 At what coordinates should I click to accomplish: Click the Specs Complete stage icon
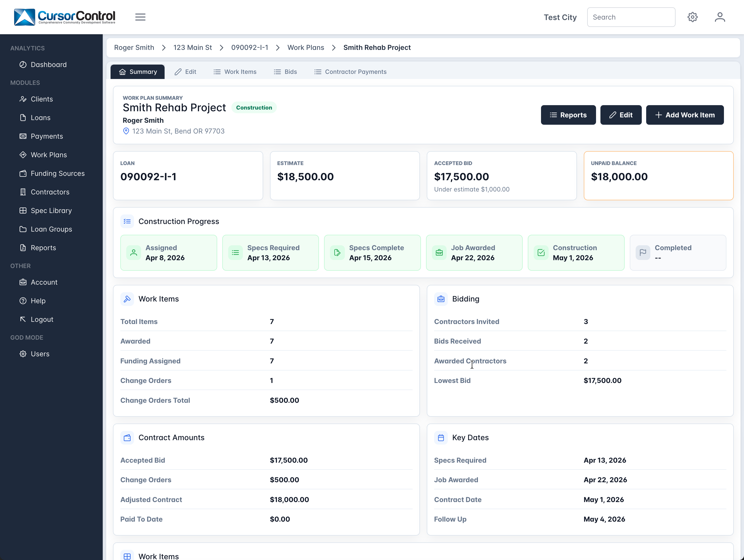[x=337, y=253]
